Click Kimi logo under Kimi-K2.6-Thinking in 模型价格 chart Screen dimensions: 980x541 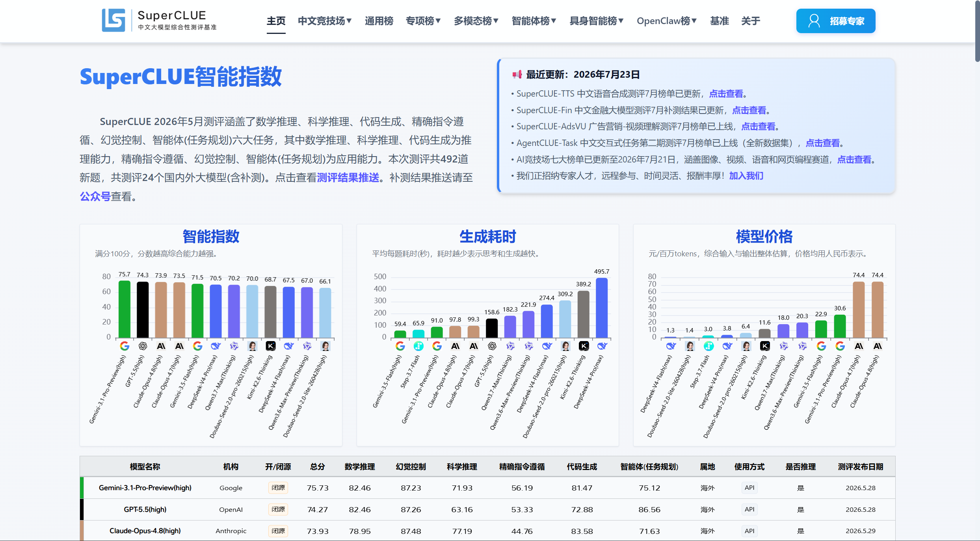click(765, 346)
